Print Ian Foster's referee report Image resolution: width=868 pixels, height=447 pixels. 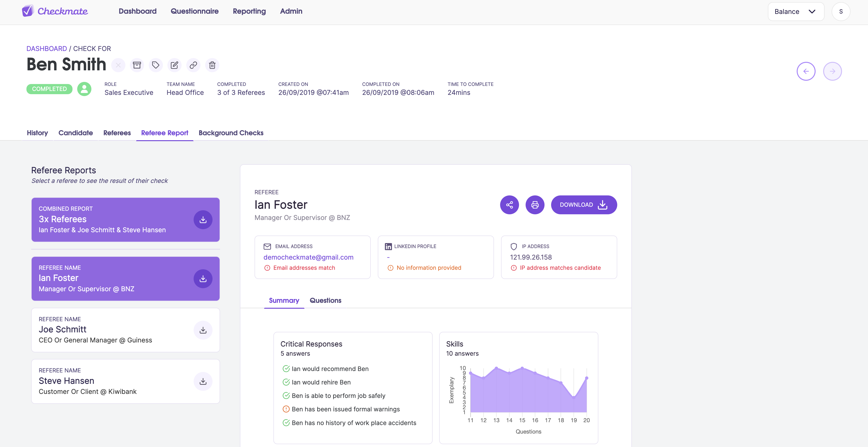[x=535, y=205]
